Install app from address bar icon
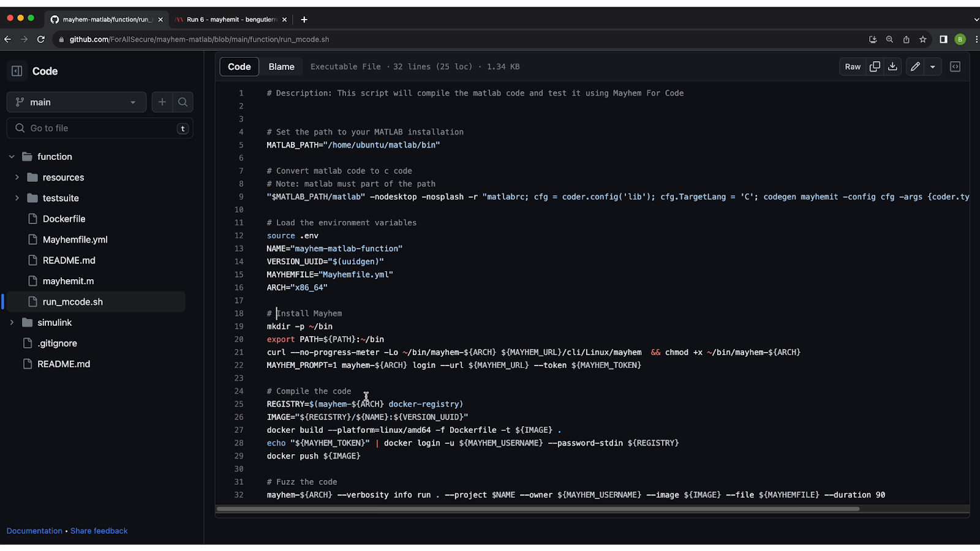Viewport: 980px width, 551px height. pos(873,39)
